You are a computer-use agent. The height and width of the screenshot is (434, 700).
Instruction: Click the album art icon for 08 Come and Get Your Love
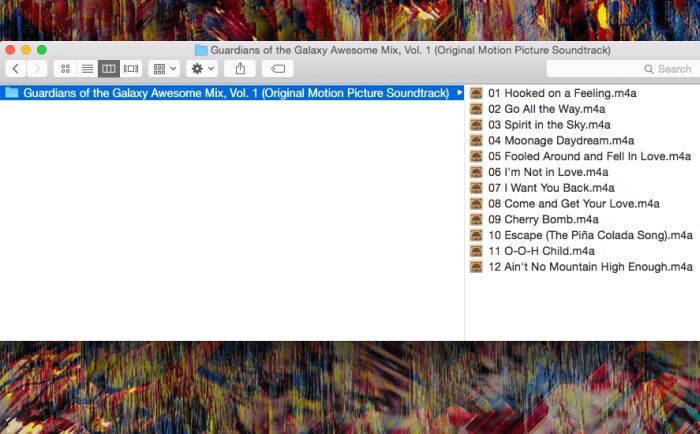click(476, 204)
